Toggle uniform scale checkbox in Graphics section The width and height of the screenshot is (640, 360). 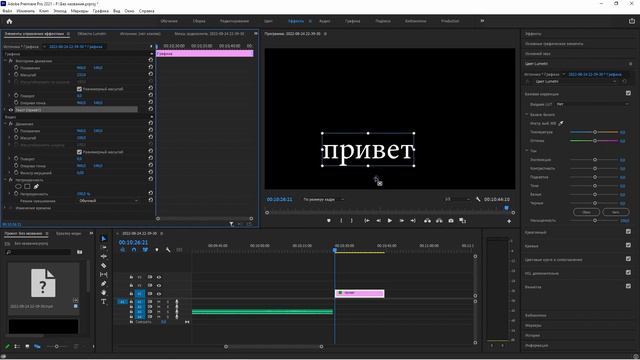pyautogui.click(x=79, y=89)
